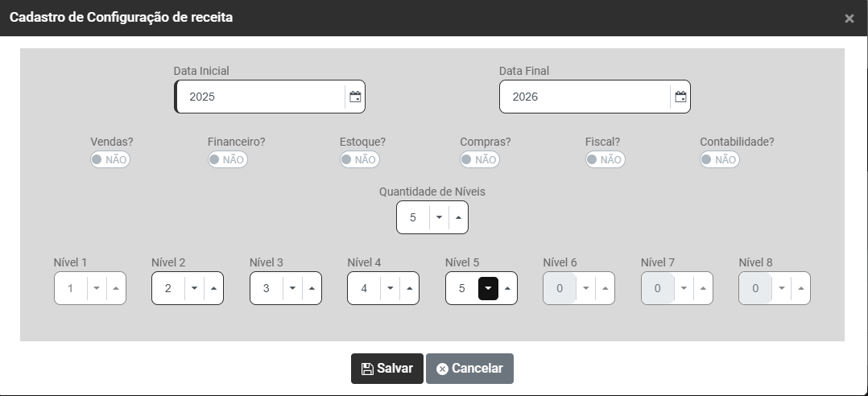The image size is (868, 396).
Task: Increase the Nível 4 spinner value
Action: (410, 288)
